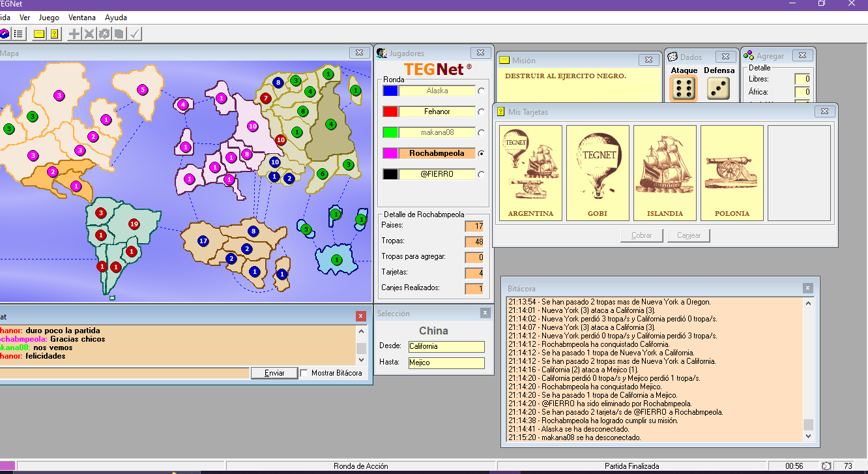Viewport: 868px width, 474px height.
Task: Close the Bitácora panel
Action: point(807,288)
